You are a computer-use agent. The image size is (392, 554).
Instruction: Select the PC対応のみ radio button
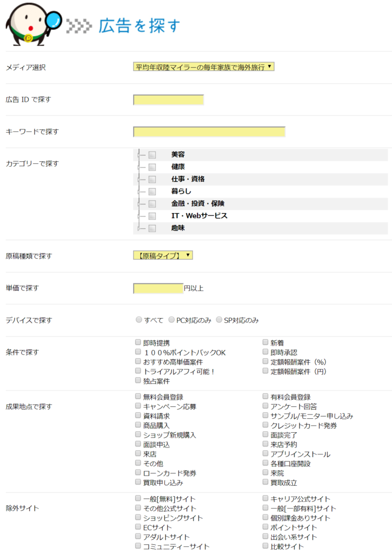171,320
